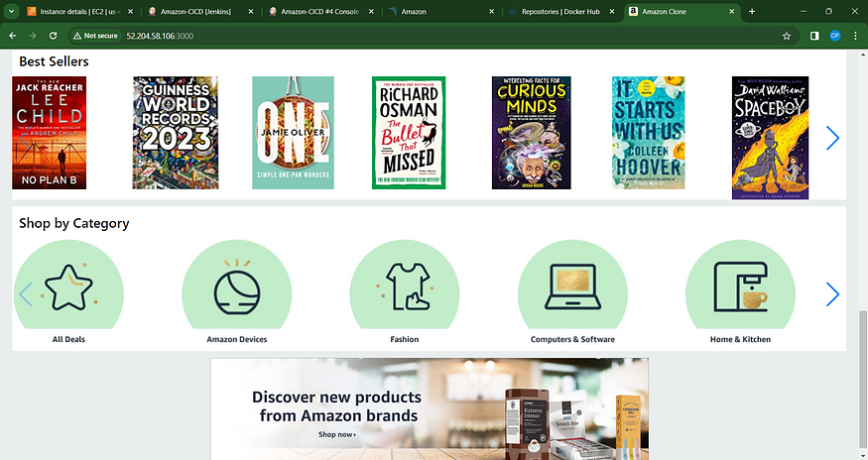
Task: Open It Starts With Us book cover
Action: [648, 133]
